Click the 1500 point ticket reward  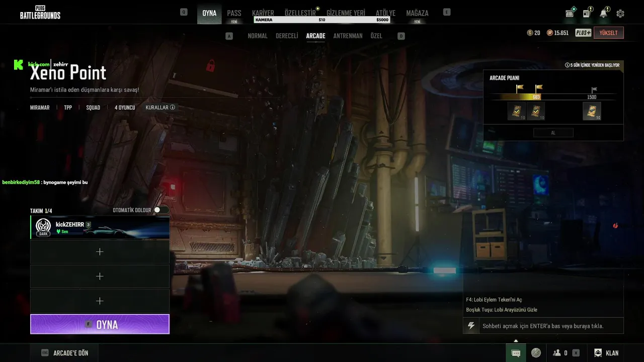click(x=592, y=111)
